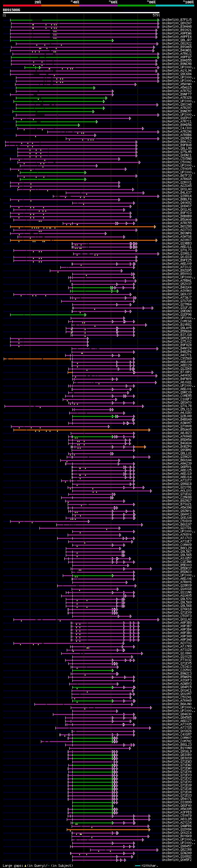Select the query ID BB915086
This screenshot has height=868, width=197.
[x=11, y=10]
